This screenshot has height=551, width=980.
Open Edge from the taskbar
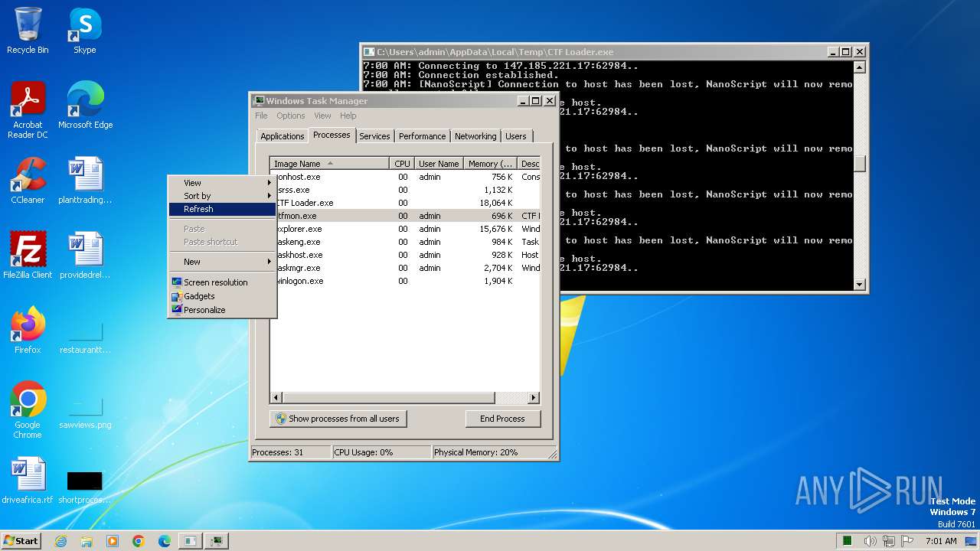165,541
